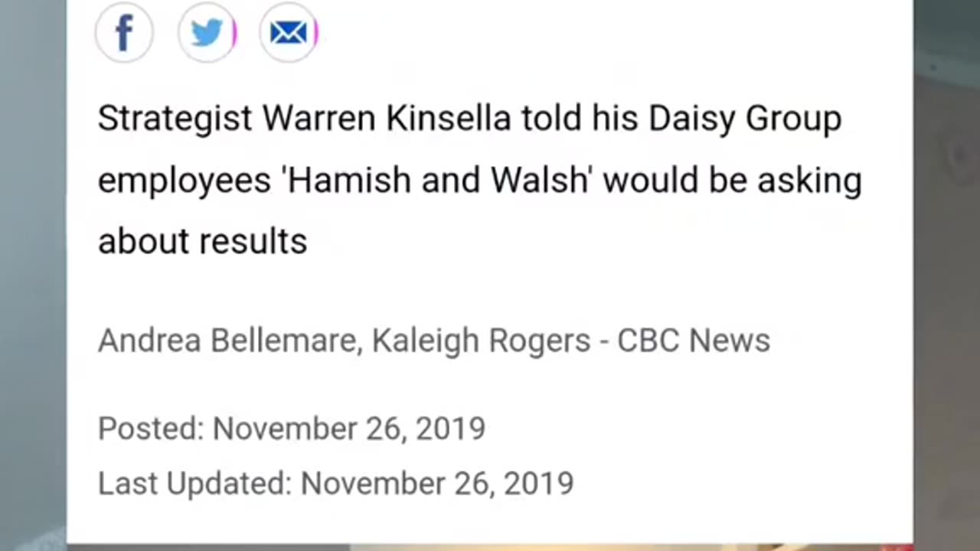980x551 pixels.
Task: Click the article image strip at the bottom
Action: [x=490, y=546]
